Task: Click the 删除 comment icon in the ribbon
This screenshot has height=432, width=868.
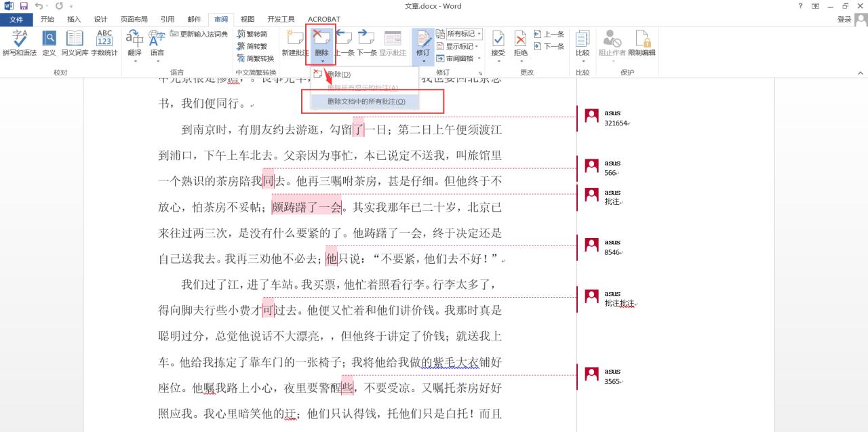Action: [321, 39]
